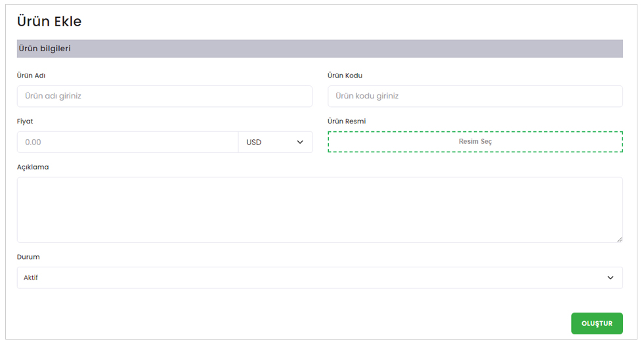The image size is (644, 354).
Task: Click inside the Açıklama text area
Action: pyautogui.click(x=319, y=210)
